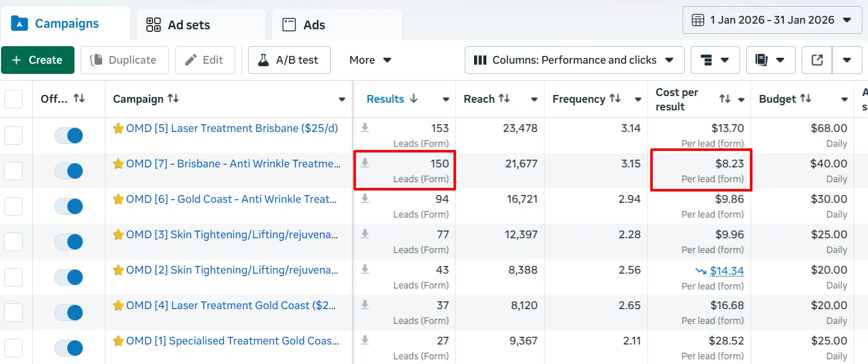Viewport: 868px width, 364px height.
Task: Click the reports icon button
Action: (x=770, y=60)
